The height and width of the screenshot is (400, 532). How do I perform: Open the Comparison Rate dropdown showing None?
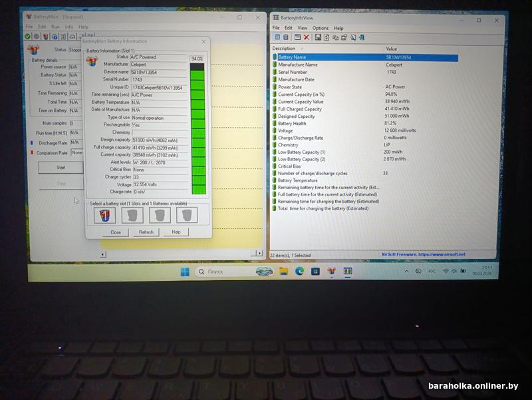[x=77, y=153]
